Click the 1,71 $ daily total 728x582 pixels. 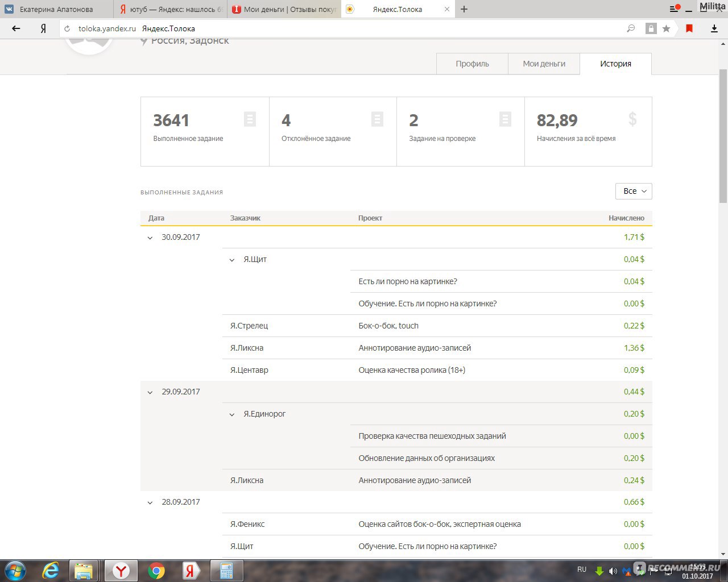(634, 237)
